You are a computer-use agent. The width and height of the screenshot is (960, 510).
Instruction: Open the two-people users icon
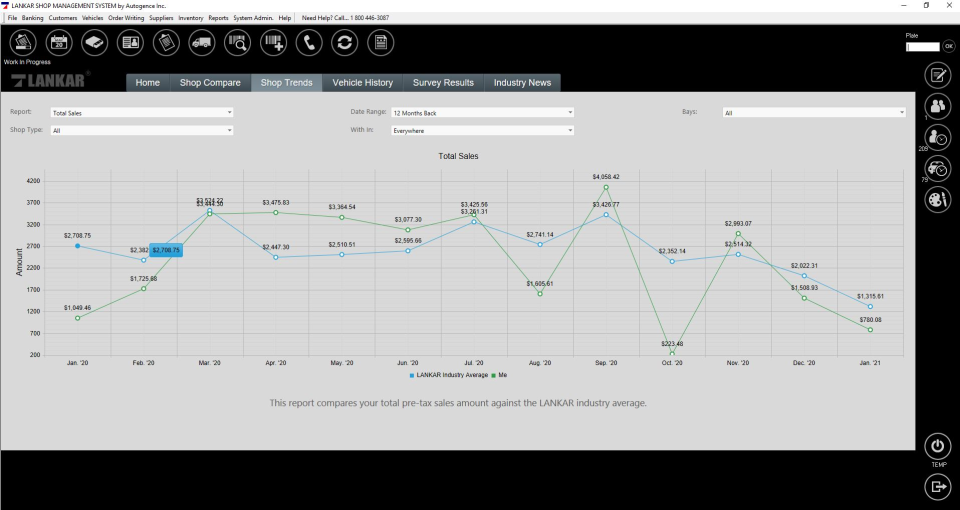pyautogui.click(x=937, y=107)
